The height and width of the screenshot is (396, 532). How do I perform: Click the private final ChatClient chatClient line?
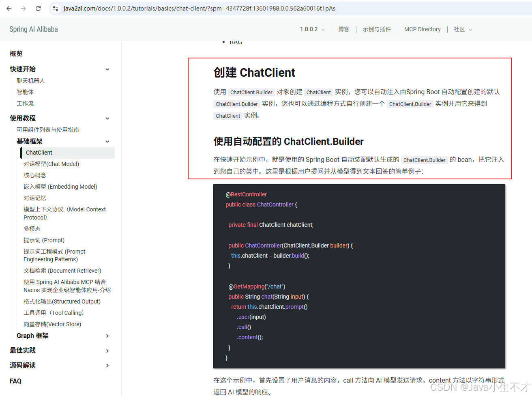[271, 225]
